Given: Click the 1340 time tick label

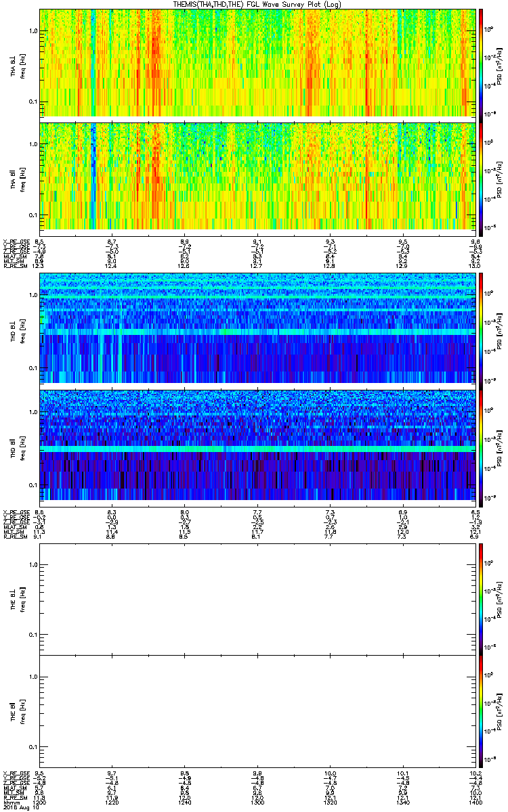Looking at the screenshot, I should 402,803.
